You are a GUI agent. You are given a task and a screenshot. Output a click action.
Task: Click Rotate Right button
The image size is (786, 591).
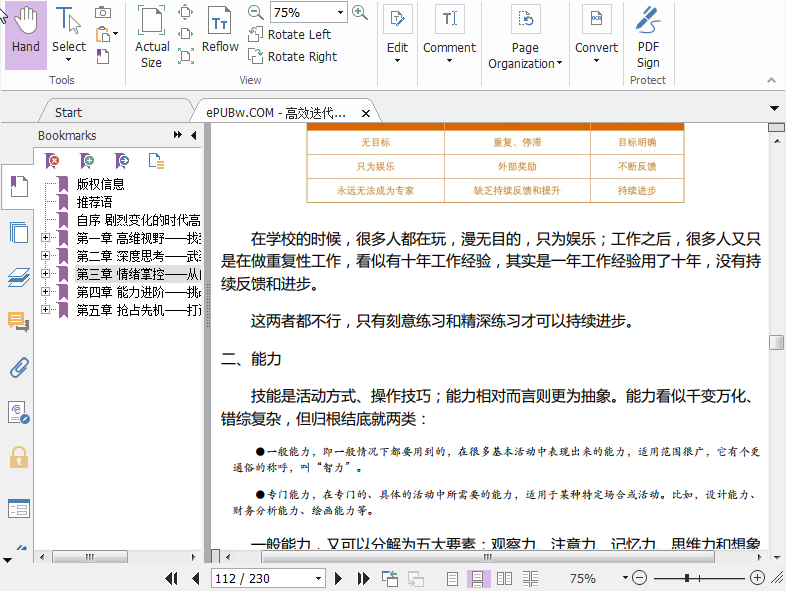pyautogui.click(x=291, y=57)
